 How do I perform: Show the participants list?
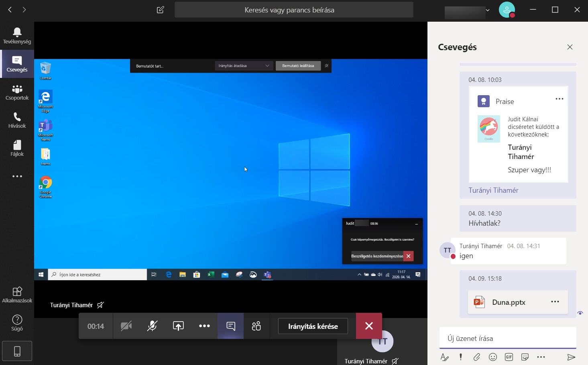[x=256, y=326]
